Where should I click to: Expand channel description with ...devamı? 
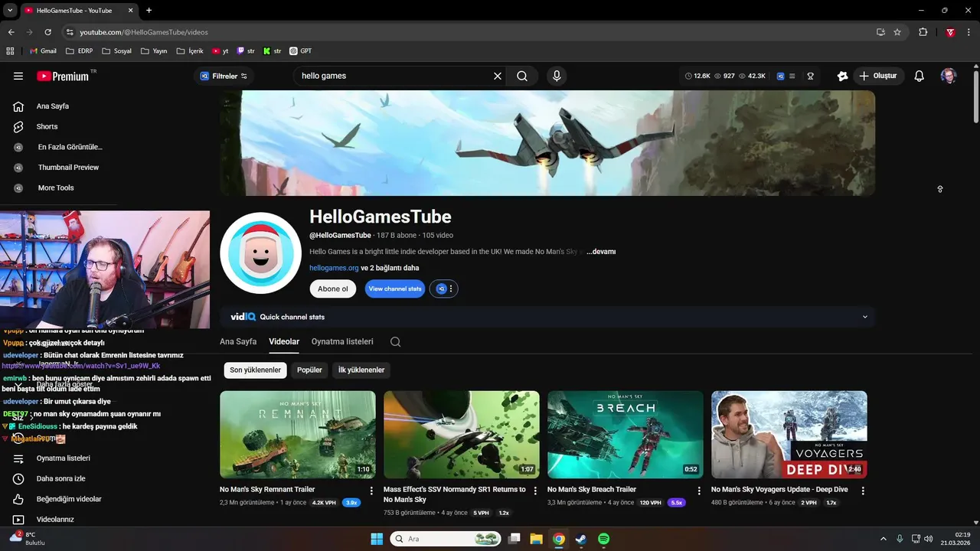click(x=601, y=252)
